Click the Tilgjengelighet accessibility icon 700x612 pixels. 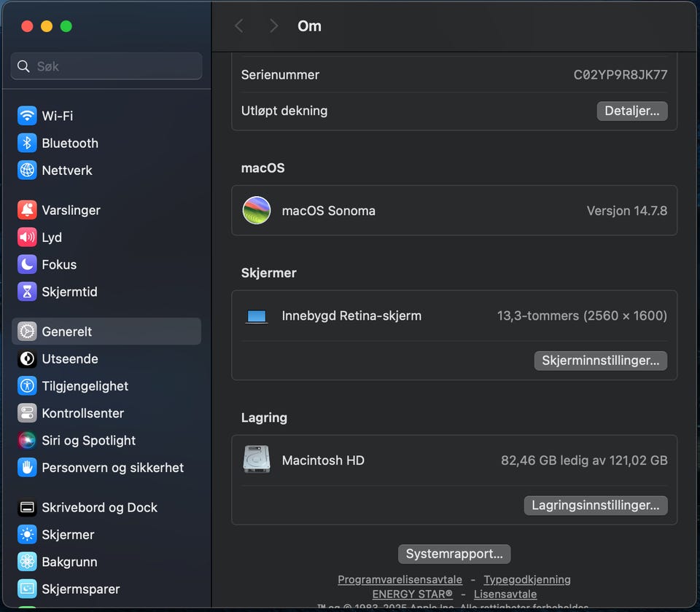click(27, 386)
